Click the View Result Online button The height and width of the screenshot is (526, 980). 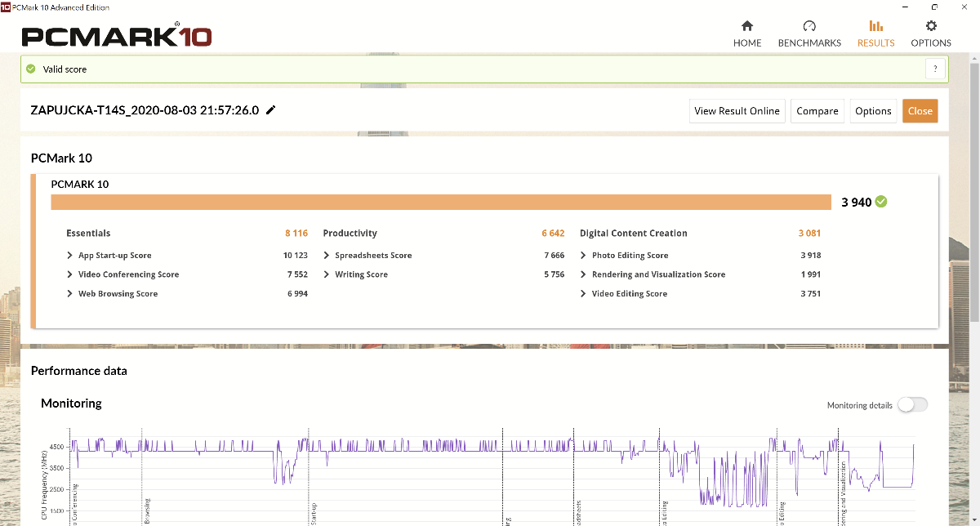click(737, 111)
